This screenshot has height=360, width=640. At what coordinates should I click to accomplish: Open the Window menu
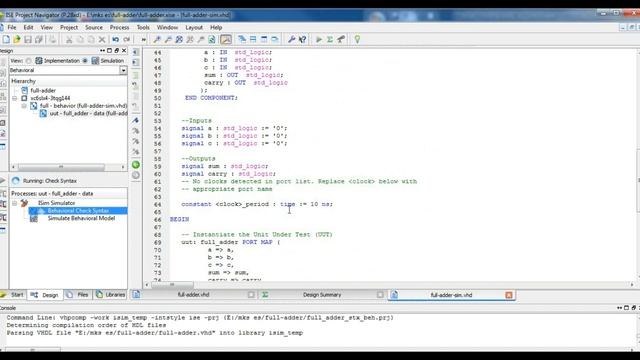(x=167, y=27)
